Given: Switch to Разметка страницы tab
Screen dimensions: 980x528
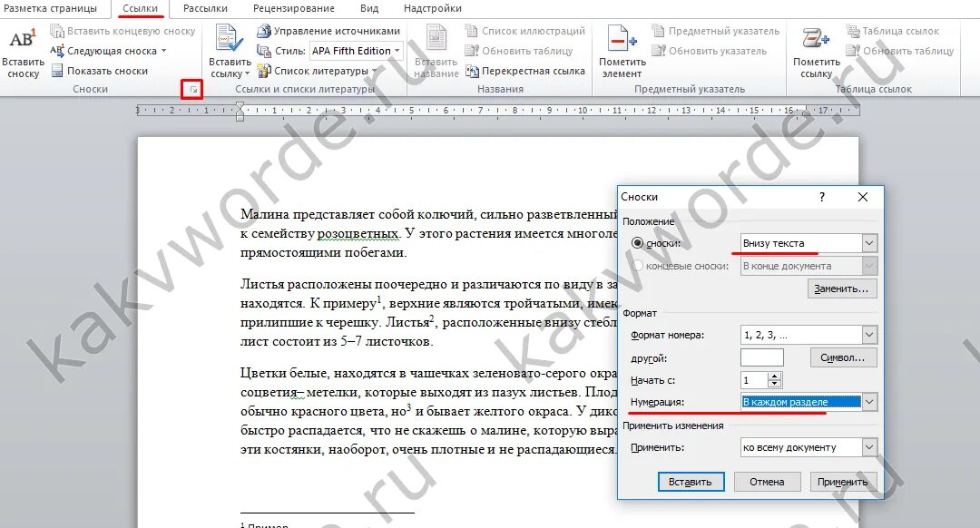Looking at the screenshot, I should pos(51,8).
